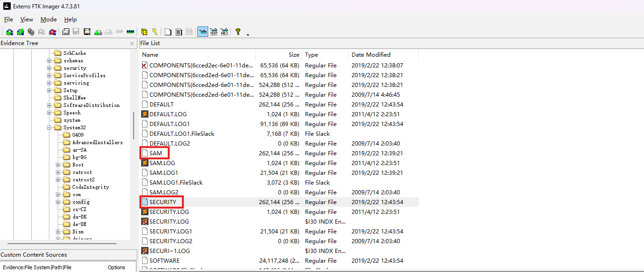Expand the Setup folder node
This screenshot has width=644, height=272.
coord(49,90)
